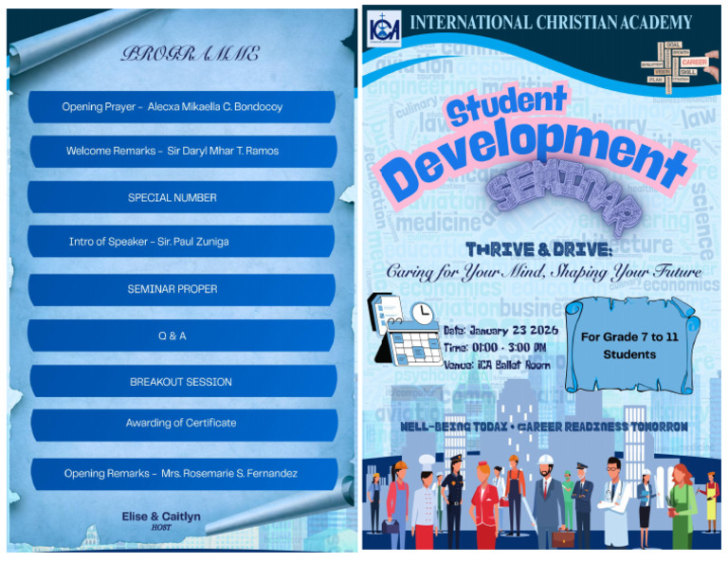Select the 'Opening Prayer' programme bar
Image resolution: width=728 pixels, height=563 pixels.
182,107
